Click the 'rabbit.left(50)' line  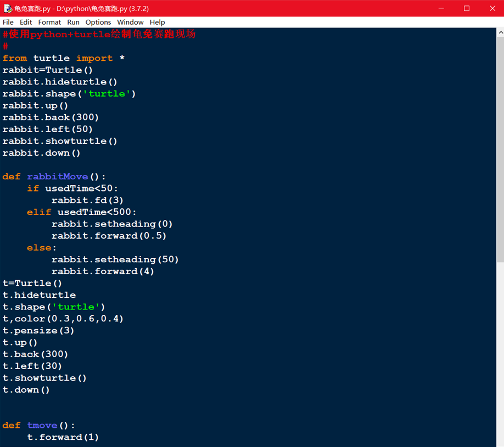tap(48, 129)
